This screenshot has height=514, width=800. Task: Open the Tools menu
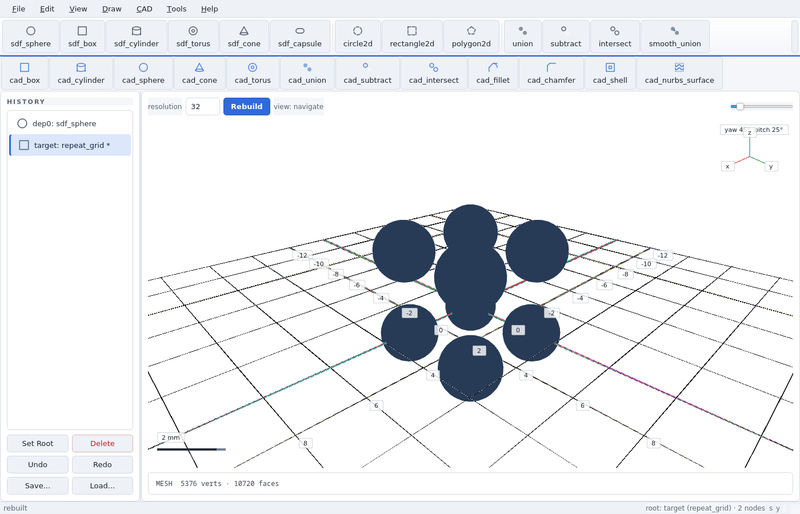click(176, 9)
